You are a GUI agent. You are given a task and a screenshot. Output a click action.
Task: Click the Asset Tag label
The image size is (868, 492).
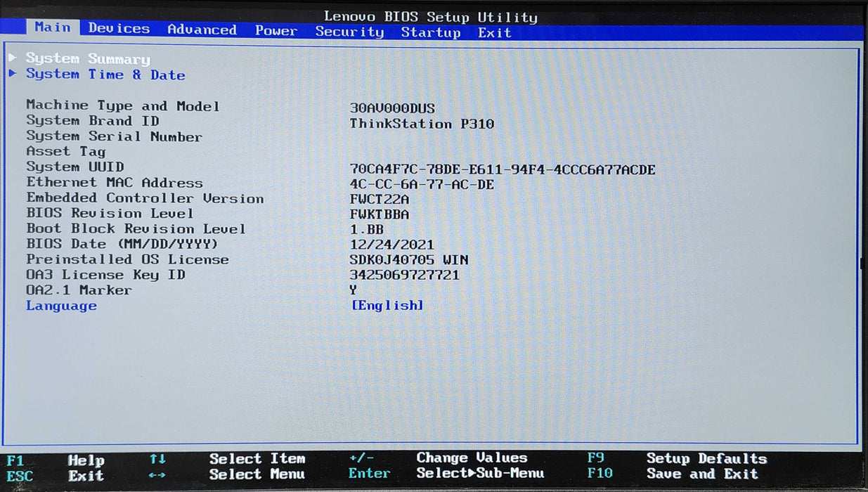[65, 151]
